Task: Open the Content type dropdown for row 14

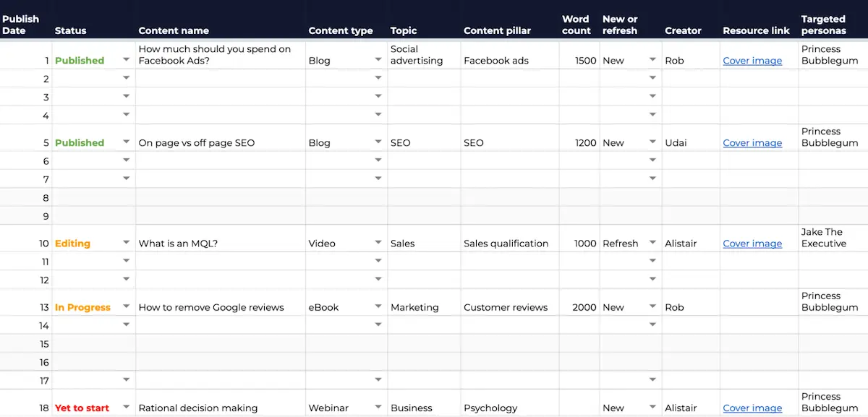Action: [x=378, y=325]
